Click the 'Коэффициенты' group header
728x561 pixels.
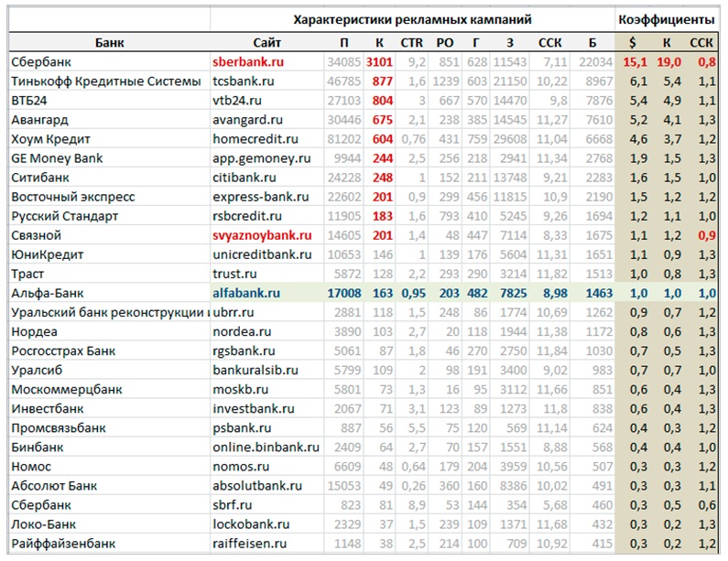point(667,20)
